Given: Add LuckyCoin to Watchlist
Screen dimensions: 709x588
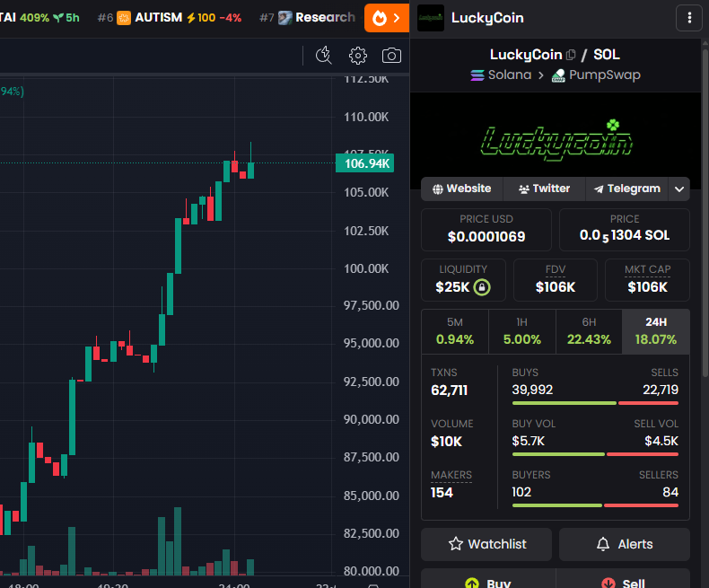Looking at the screenshot, I should pyautogui.click(x=486, y=544).
